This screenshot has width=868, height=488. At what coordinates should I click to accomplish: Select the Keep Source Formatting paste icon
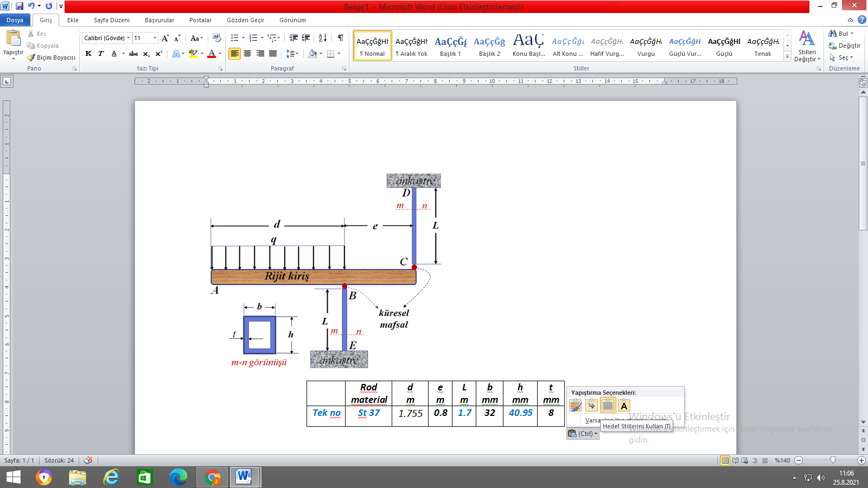576,406
